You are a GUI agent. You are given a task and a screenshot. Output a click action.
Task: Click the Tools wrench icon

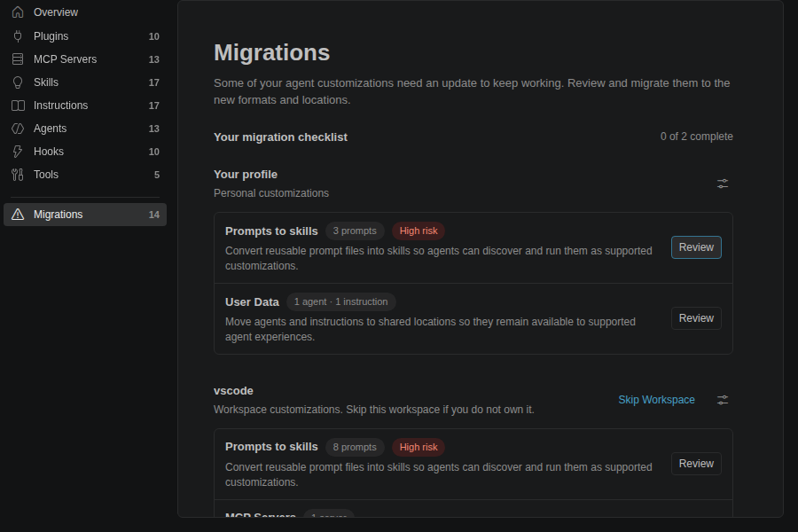(18, 175)
